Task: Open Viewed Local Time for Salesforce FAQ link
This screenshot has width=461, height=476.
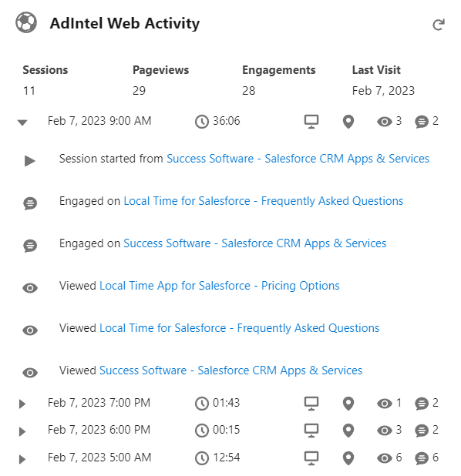Action: (240, 328)
